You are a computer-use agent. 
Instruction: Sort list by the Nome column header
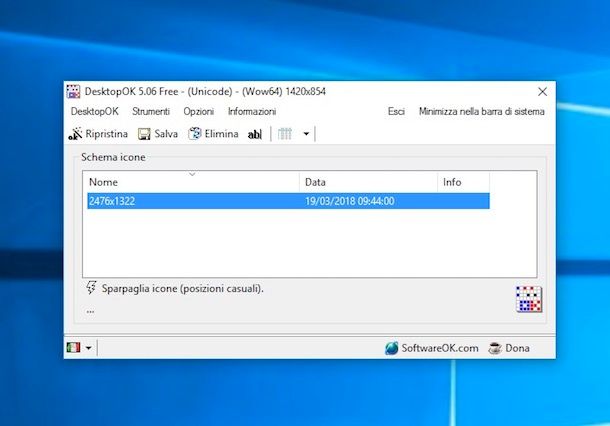point(191,182)
